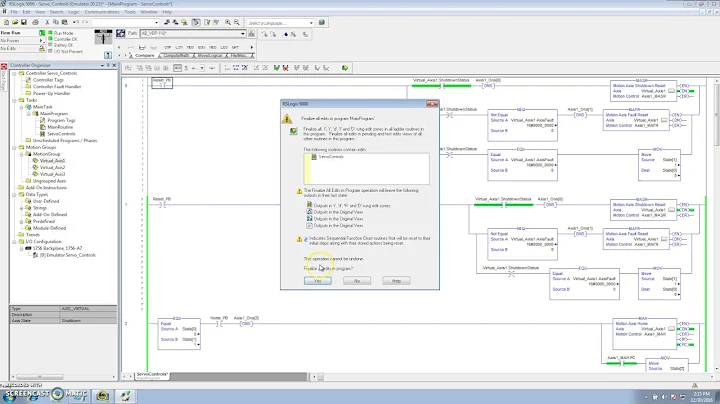Click the RSWho browse icon after Path
This screenshot has height=404, width=720.
(x=252, y=34)
